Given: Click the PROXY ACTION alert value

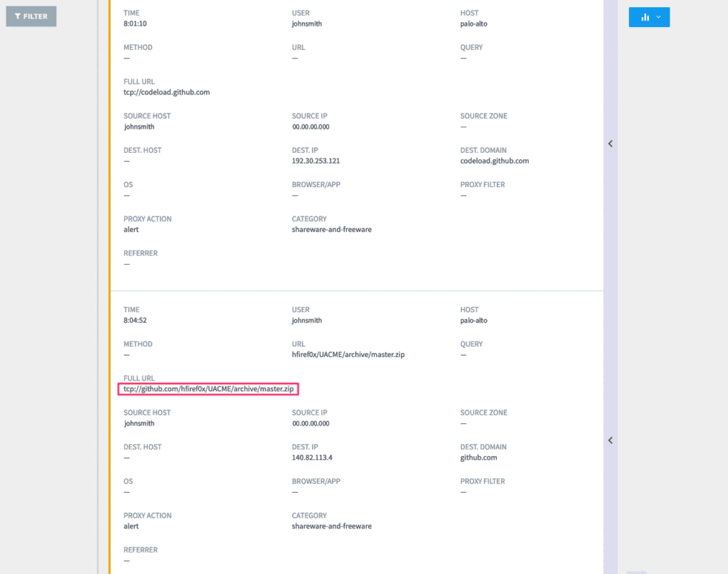Looking at the screenshot, I should (x=131, y=229).
